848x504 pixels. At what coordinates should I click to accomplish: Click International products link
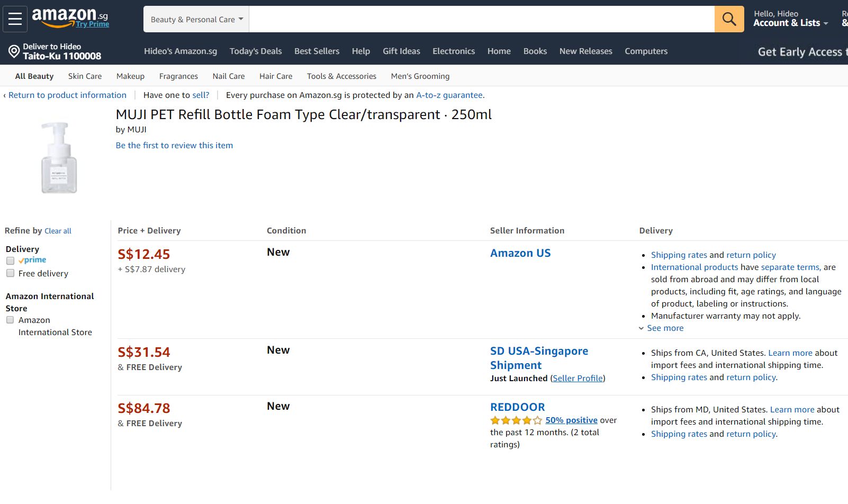(x=694, y=267)
